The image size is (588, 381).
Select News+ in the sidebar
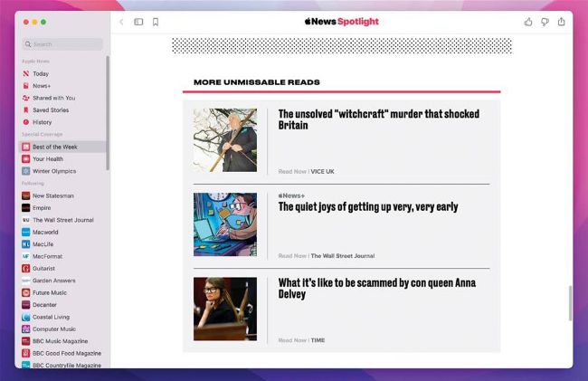(42, 86)
